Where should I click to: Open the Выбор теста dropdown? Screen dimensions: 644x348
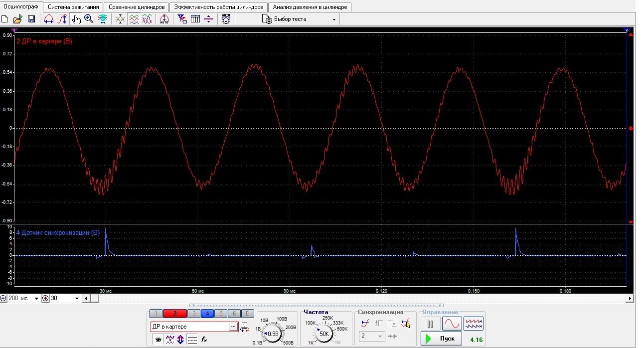300,19
